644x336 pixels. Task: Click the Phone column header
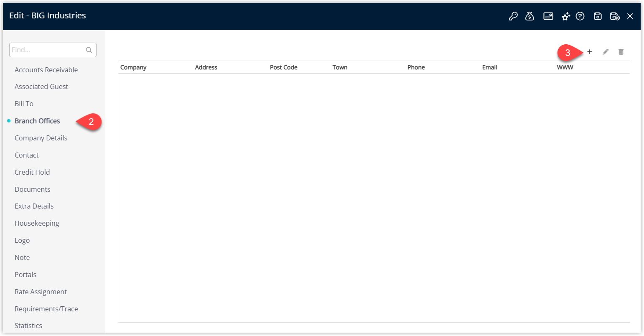pyautogui.click(x=416, y=67)
